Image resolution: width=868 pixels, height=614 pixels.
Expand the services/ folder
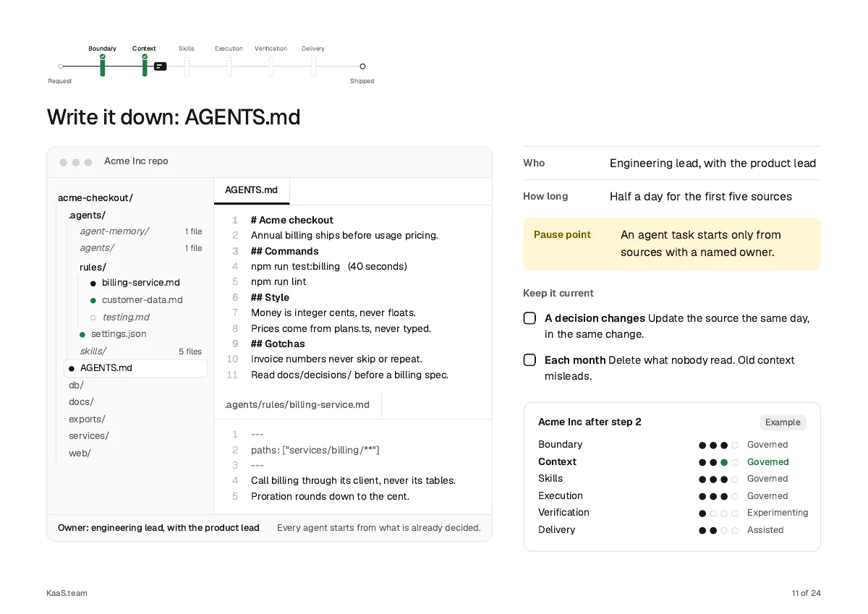click(x=89, y=436)
